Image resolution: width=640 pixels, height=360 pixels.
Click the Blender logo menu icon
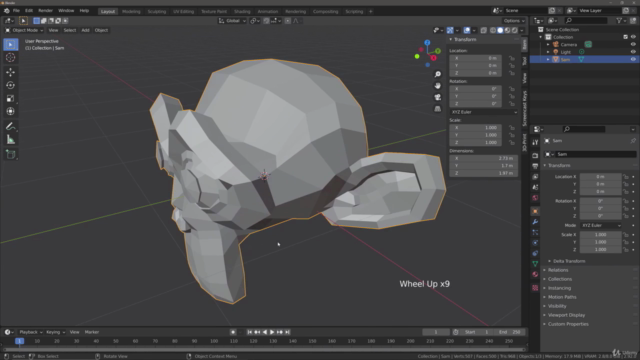7,11
